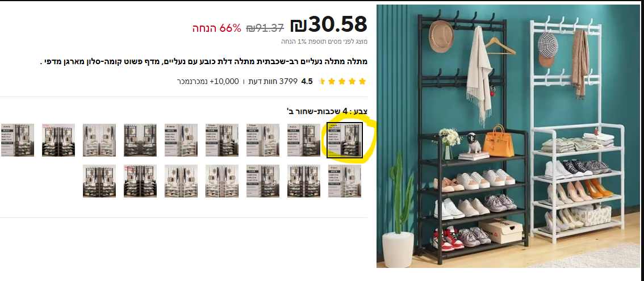Click the Hebrew product title text
This screenshot has height=281, width=644.
[x=204, y=62]
